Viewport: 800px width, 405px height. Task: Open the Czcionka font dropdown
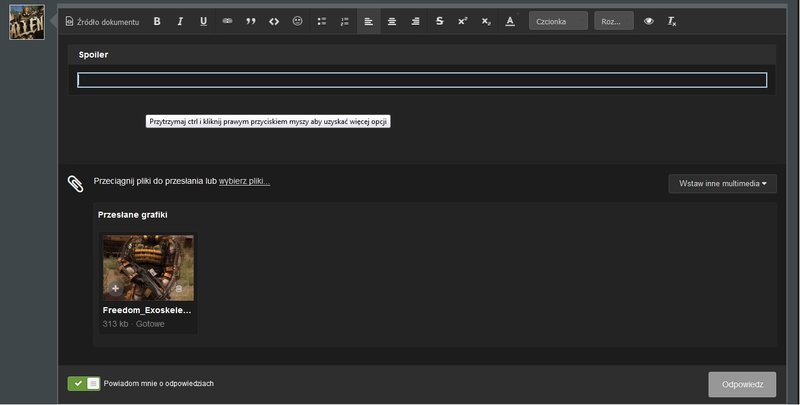(x=558, y=21)
